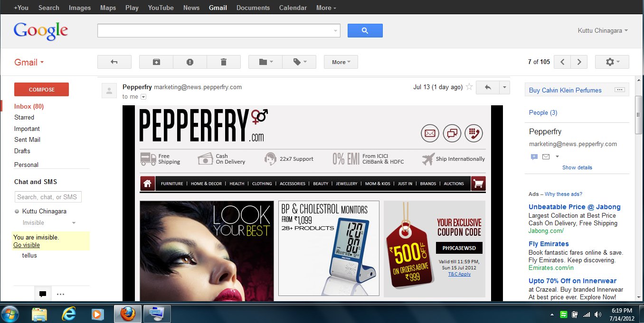Open Calendar from the top Google bar
This screenshot has height=323, width=644.
point(293,8)
